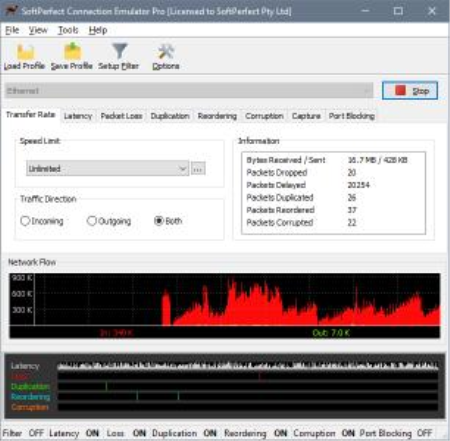This screenshot has width=450, height=441.
Task: Close the Connection Emulator window
Action: pos(432,11)
